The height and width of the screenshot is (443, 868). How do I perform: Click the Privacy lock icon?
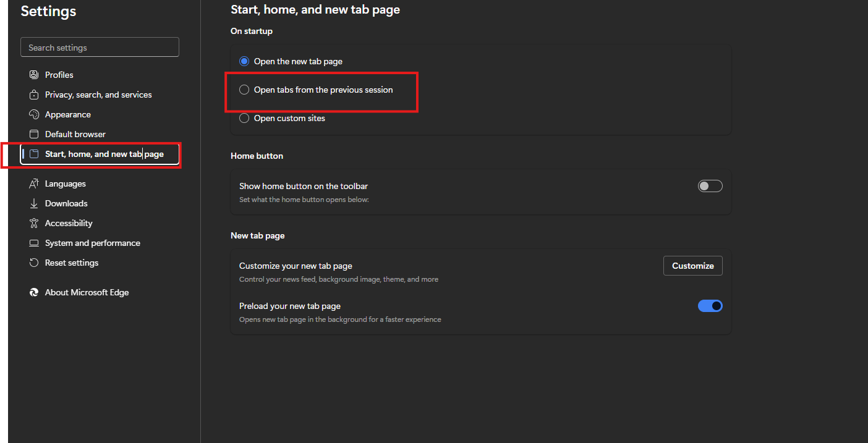click(34, 95)
